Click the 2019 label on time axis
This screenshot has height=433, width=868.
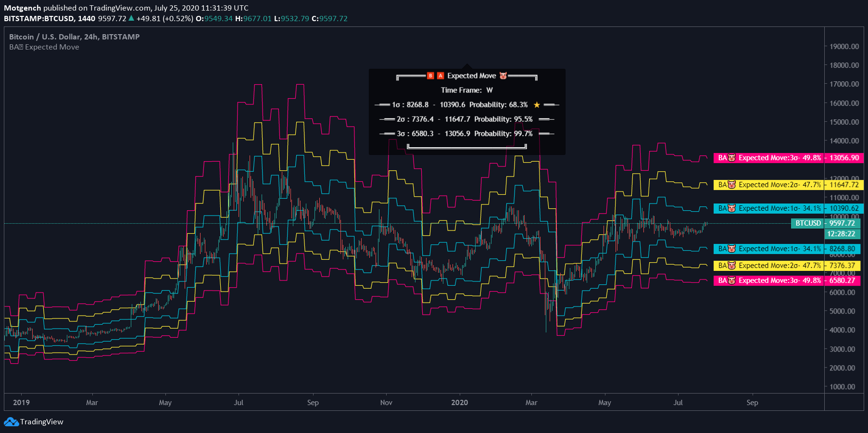tap(21, 403)
